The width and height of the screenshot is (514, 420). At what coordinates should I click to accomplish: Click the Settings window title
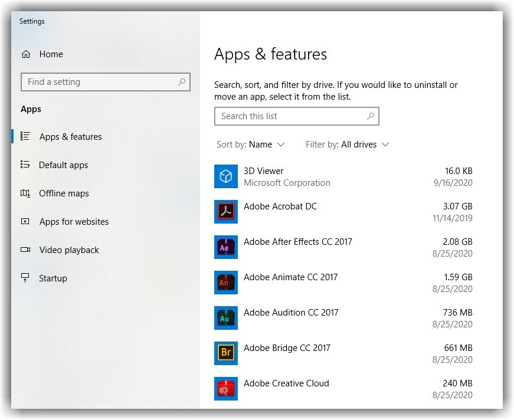pos(32,21)
